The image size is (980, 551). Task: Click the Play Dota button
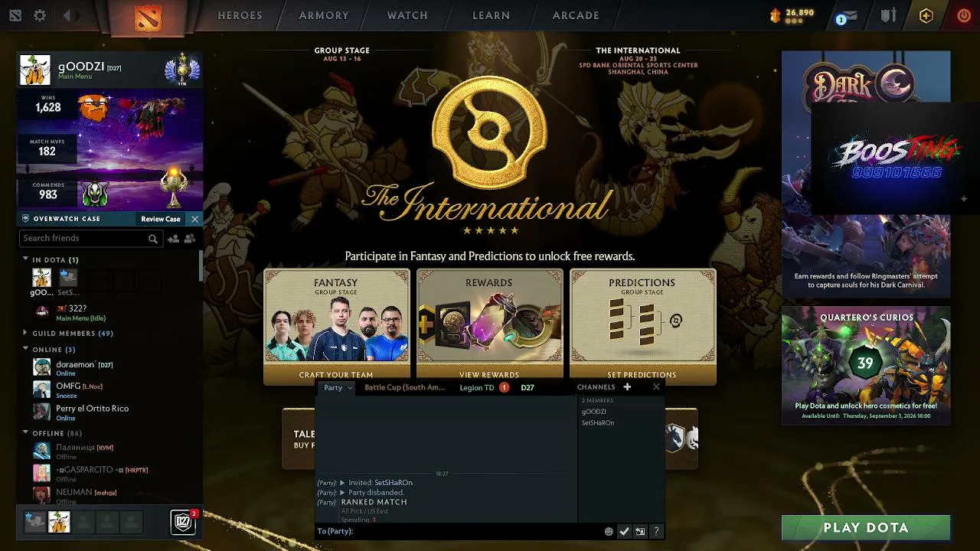(x=866, y=527)
